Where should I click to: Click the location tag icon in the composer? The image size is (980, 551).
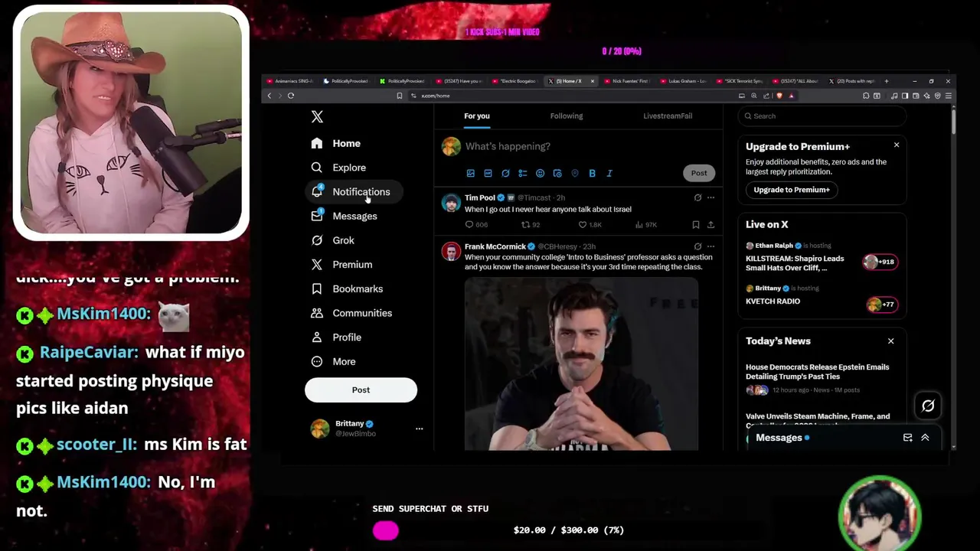point(575,174)
